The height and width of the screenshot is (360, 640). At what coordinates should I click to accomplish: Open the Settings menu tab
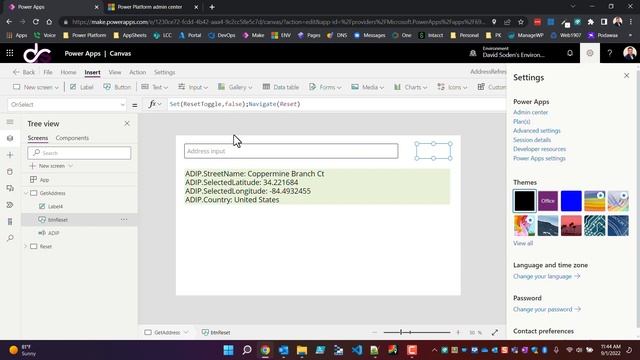pyautogui.click(x=164, y=72)
